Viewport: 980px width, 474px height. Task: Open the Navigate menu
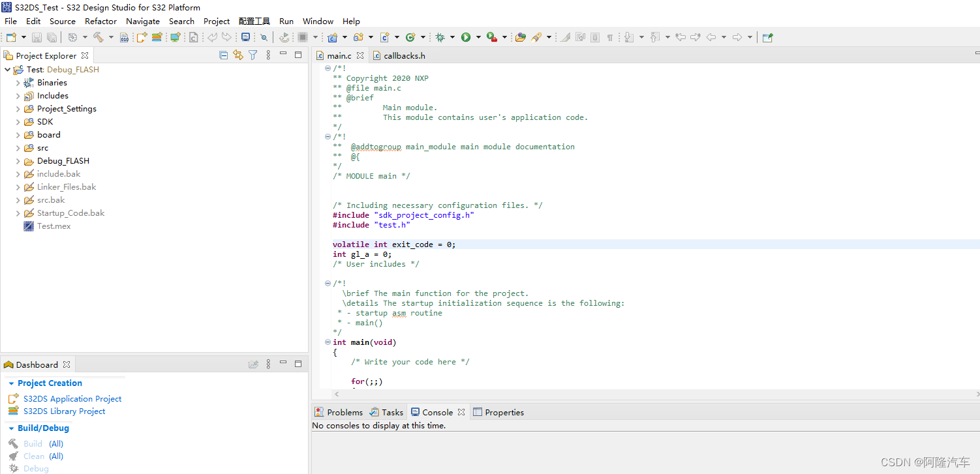point(143,21)
